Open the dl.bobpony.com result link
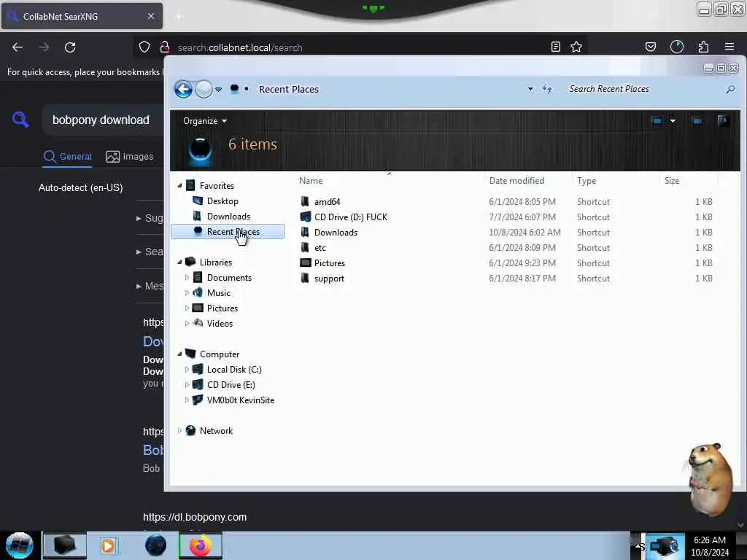 195,517
